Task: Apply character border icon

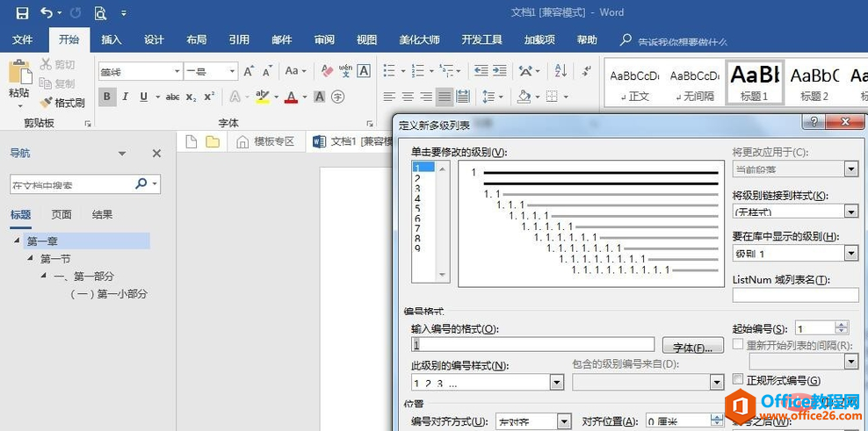Action: (x=364, y=71)
